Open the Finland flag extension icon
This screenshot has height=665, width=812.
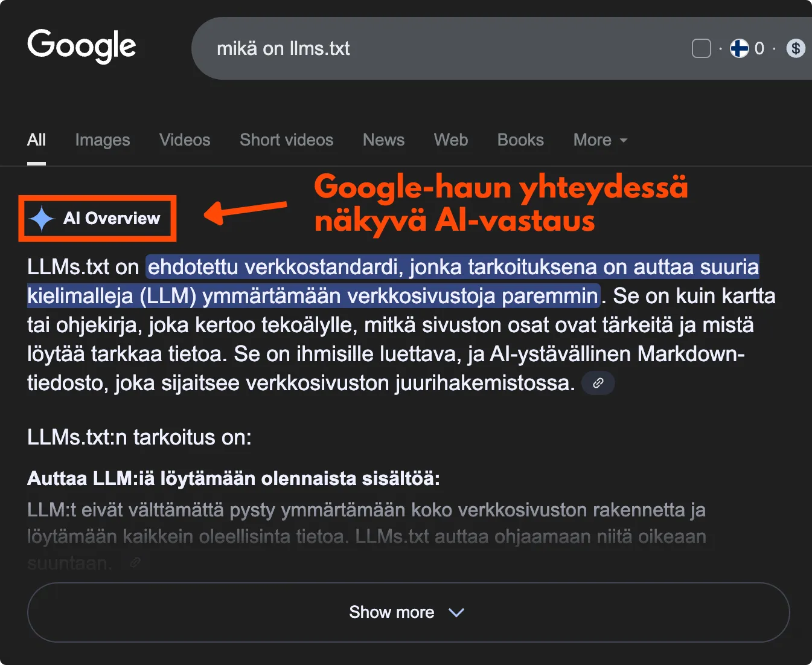tap(739, 48)
